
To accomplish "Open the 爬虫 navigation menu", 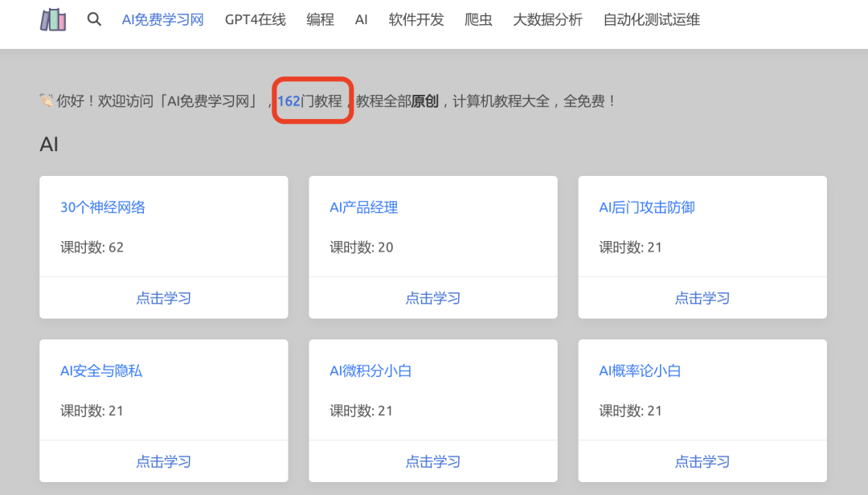I will [478, 19].
